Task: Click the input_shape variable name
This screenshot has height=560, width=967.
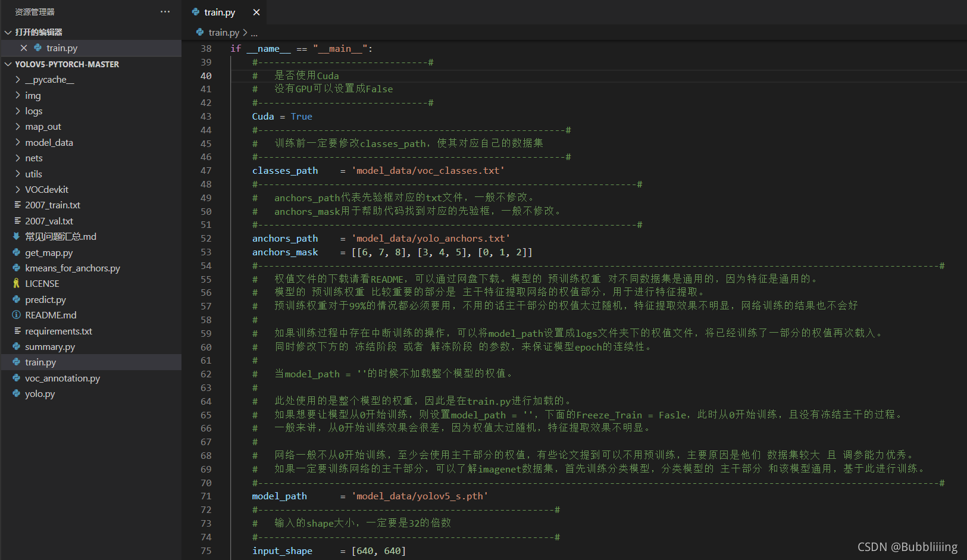Action: pos(282,551)
